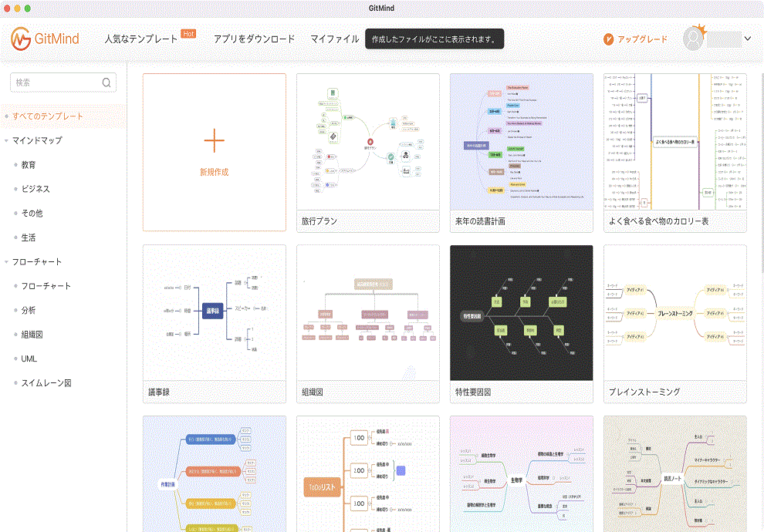The image size is (764, 532).
Task: Open the 特性要因図 template thumbnail
Action: 522,312
